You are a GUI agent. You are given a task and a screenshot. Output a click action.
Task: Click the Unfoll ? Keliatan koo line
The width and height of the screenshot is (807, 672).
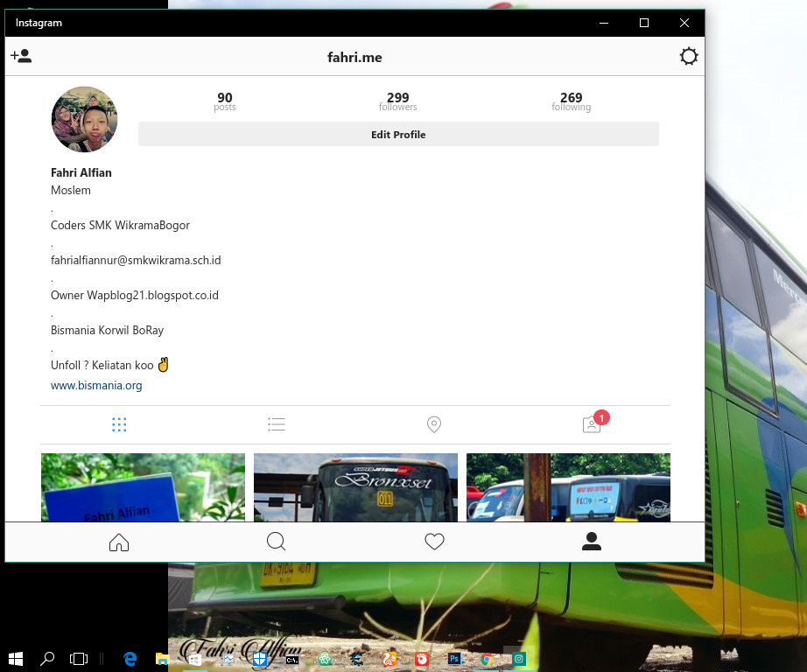point(109,365)
